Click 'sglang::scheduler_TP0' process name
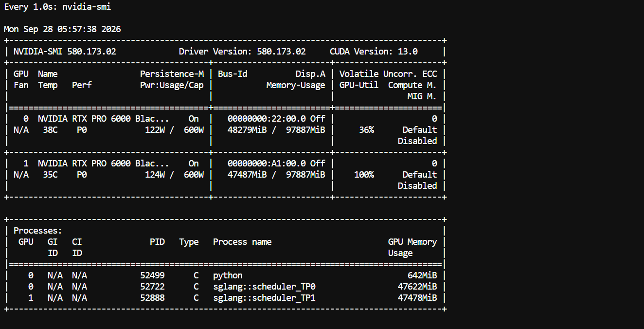The image size is (644, 329). pyautogui.click(x=264, y=287)
